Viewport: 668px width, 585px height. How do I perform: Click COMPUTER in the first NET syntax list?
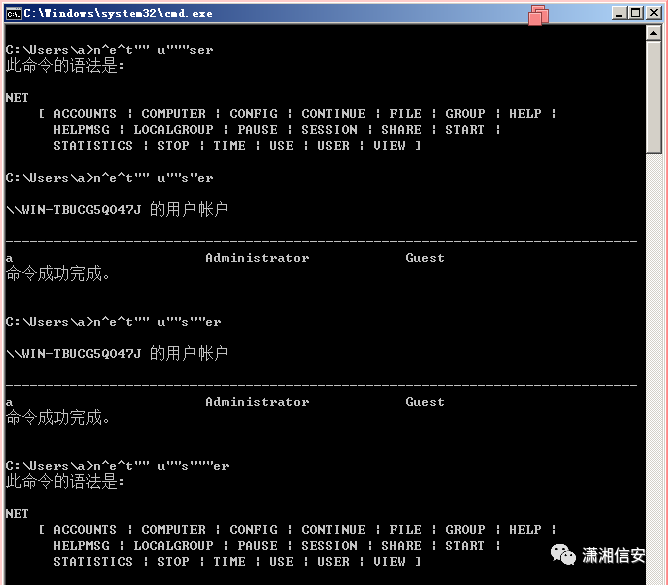pyautogui.click(x=173, y=114)
